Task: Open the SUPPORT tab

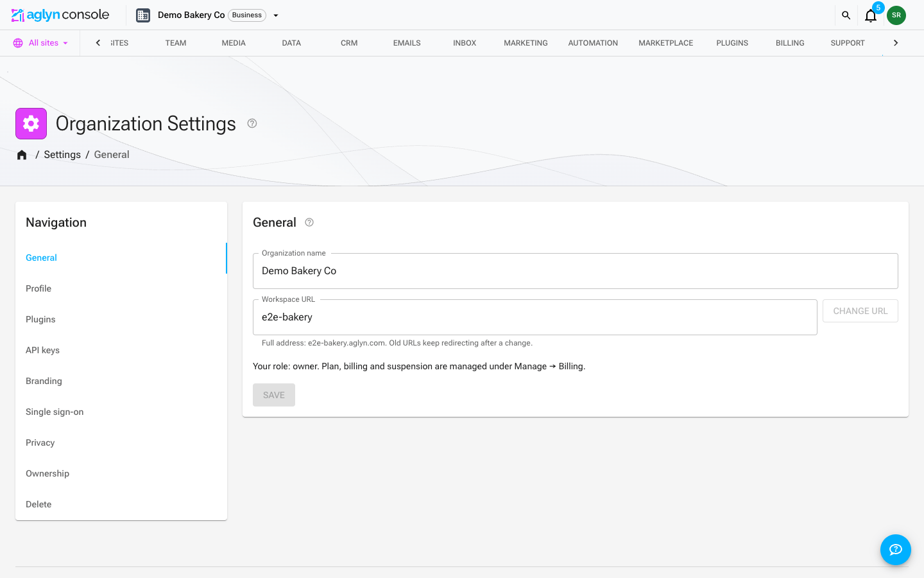Action: pyautogui.click(x=848, y=43)
